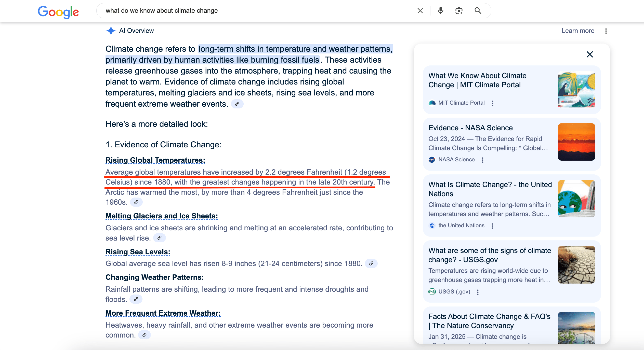
Task: Click the NASA Science favicon
Action: tap(432, 160)
